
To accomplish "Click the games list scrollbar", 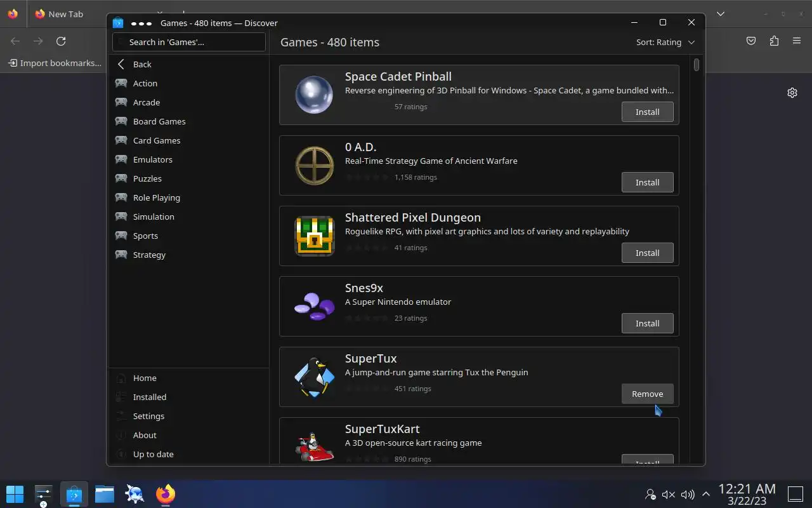I will pos(697,65).
